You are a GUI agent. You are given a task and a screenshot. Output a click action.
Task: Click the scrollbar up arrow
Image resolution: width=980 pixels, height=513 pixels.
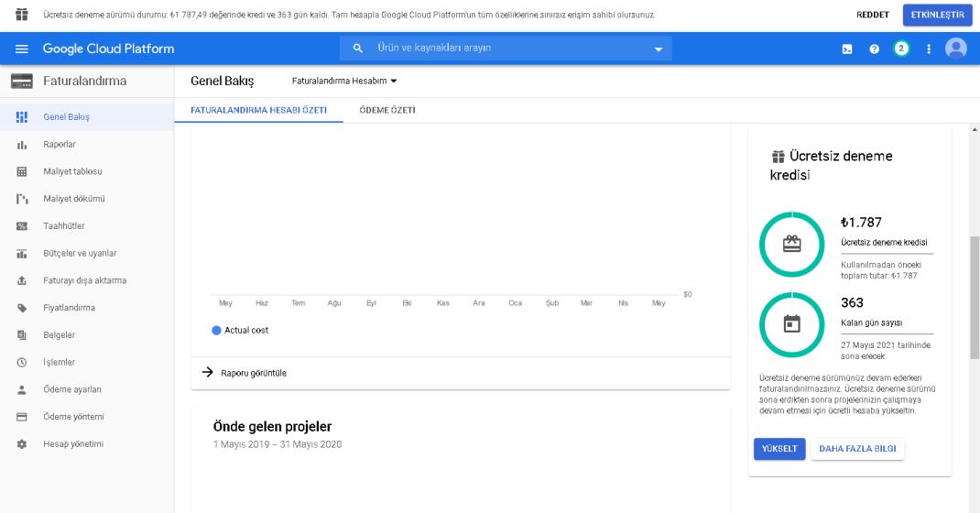coord(975,129)
